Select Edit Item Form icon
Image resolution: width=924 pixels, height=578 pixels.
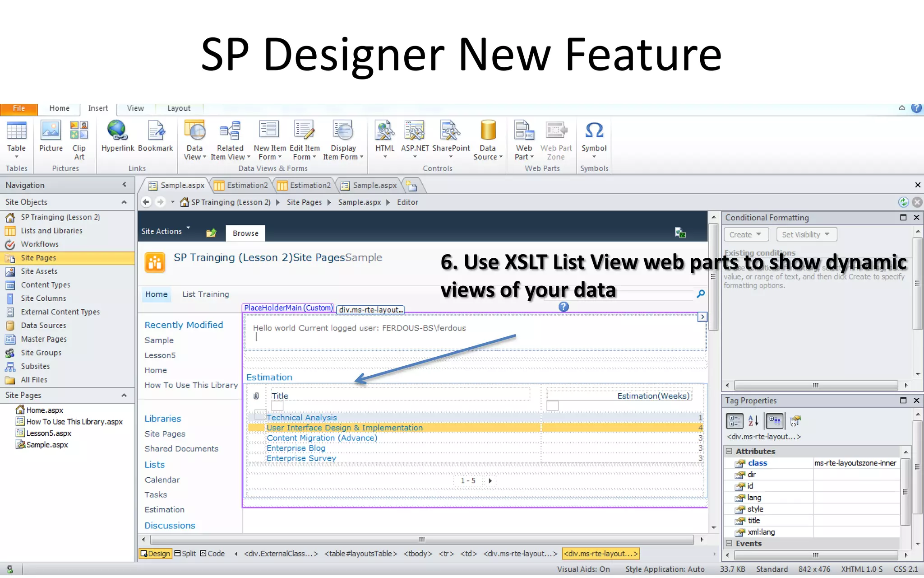[x=305, y=140]
